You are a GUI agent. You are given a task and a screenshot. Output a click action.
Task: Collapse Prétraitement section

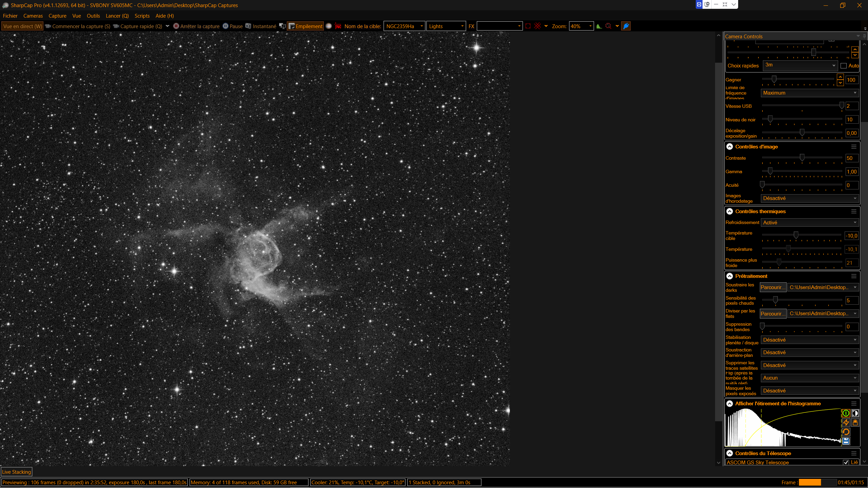coord(730,276)
